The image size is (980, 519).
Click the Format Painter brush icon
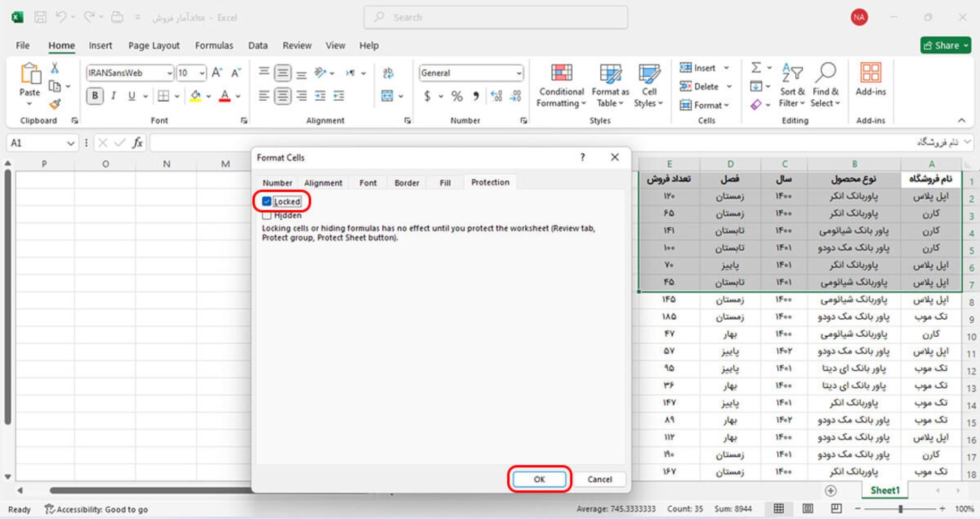(x=55, y=104)
